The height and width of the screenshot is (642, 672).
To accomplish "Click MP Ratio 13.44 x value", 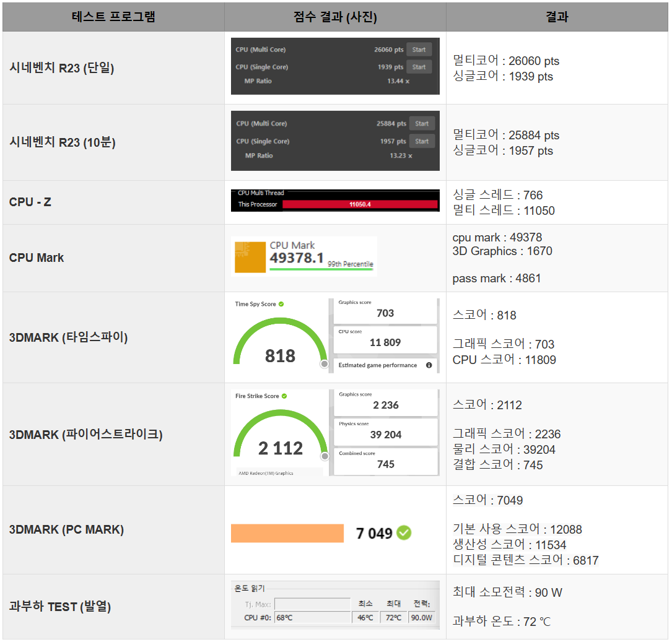I will (398, 81).
